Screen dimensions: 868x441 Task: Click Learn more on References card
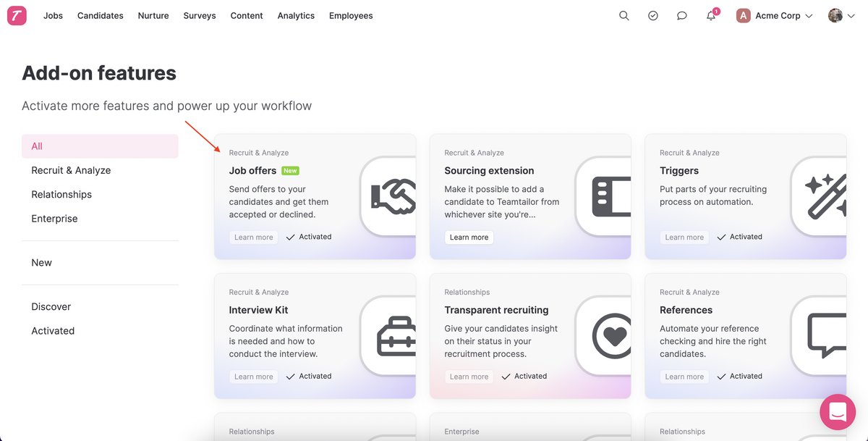[684, 377]
